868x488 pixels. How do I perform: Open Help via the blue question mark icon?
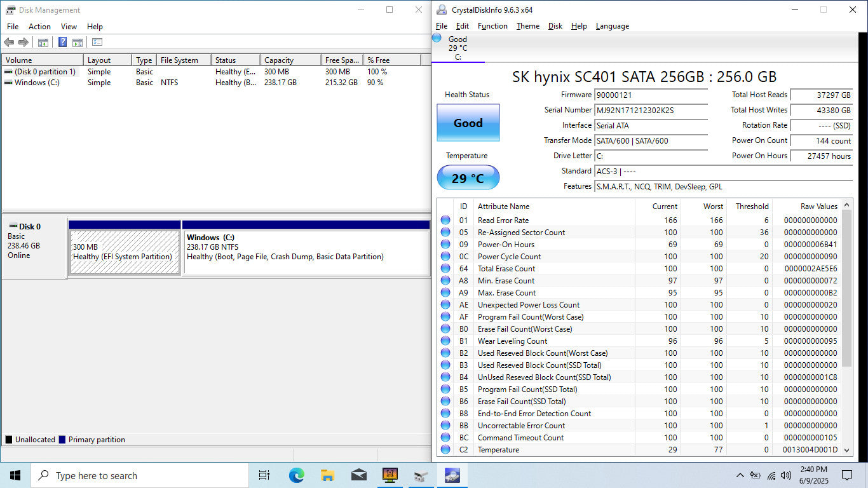(x=62, y=43)
